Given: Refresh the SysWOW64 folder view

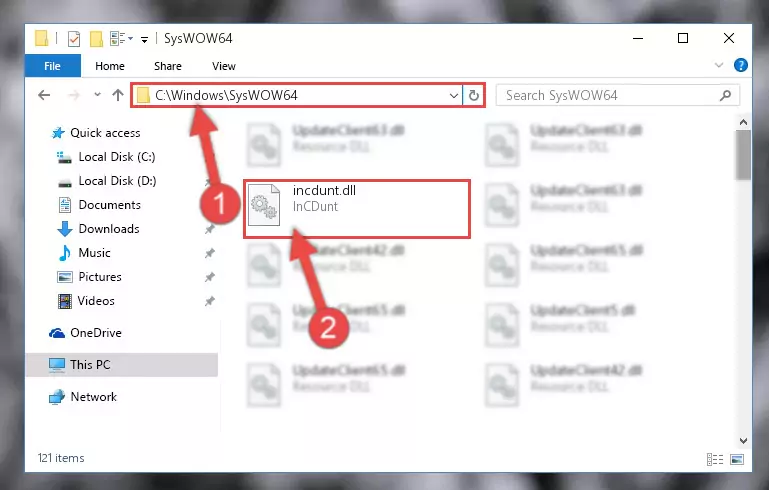Looking at the screenshot, I should [473, 95].
